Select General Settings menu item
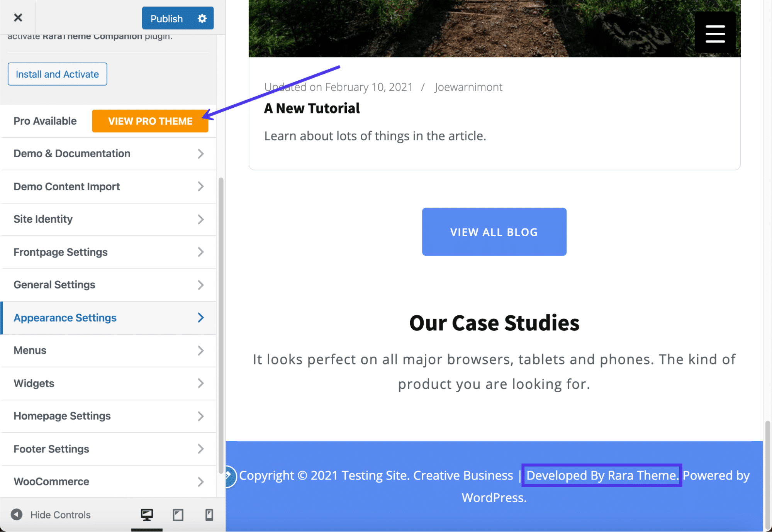 coord(108,285)
